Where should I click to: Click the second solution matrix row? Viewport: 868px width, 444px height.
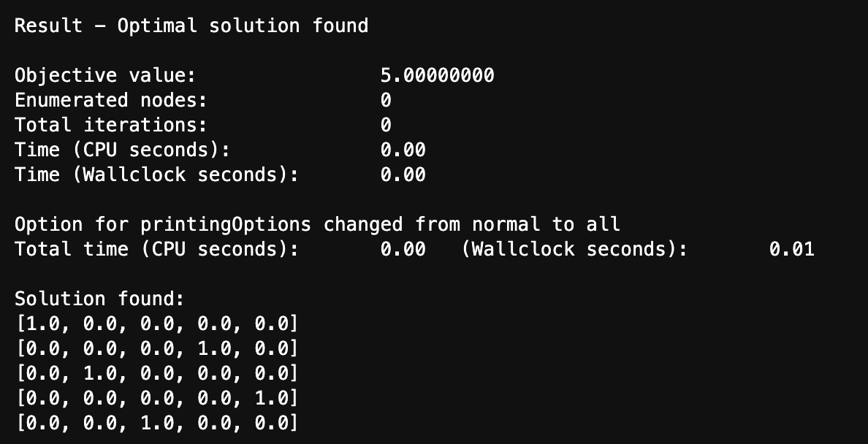(156, 348)
